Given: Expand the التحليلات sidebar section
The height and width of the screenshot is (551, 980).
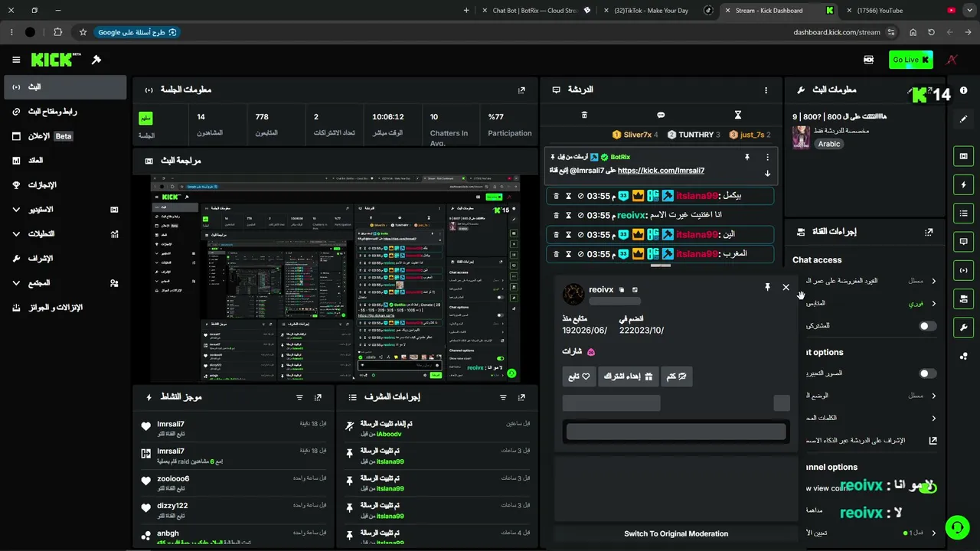Looking at the screenshot, I should (65, 234).
